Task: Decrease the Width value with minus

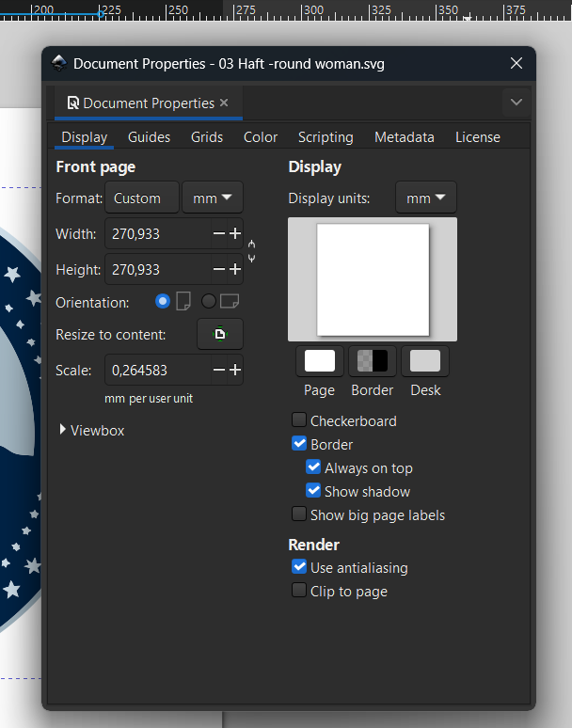Action: (x=218, y=233)
